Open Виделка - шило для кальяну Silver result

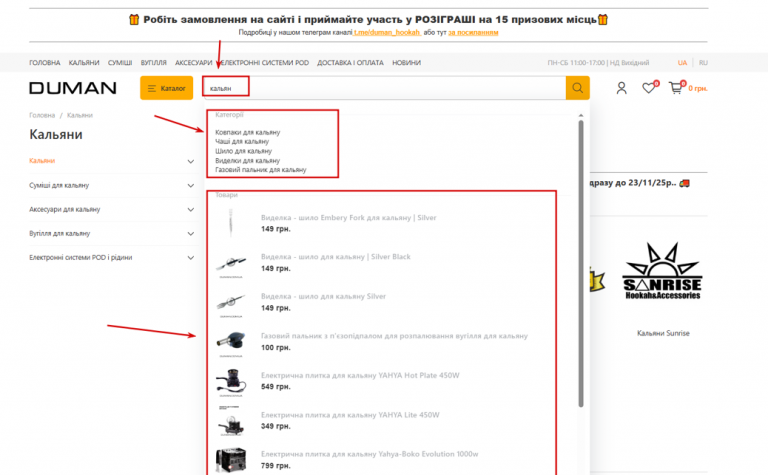pyautogui.click(x=323, y=296)
